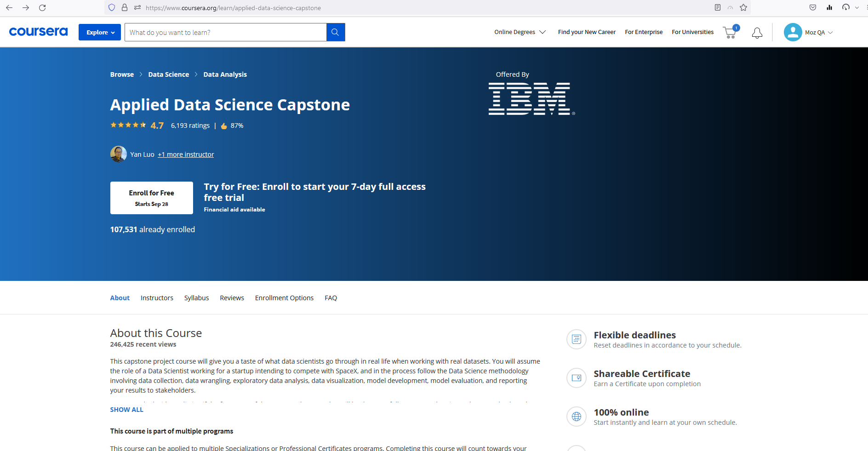Click the profile avatar icon
The height and width of the screenshot is (451, 868).
pos(792,32)
